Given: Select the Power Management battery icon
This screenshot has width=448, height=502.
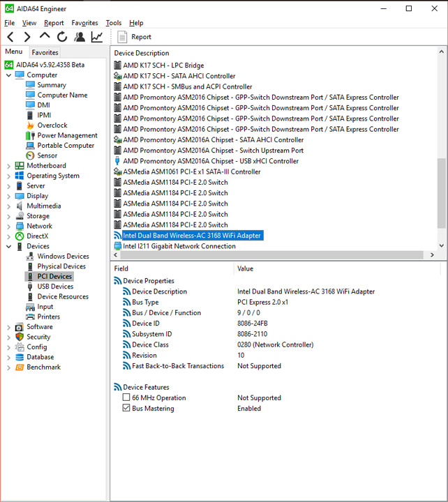Looking at the screenshot, I should pos(30,135).
